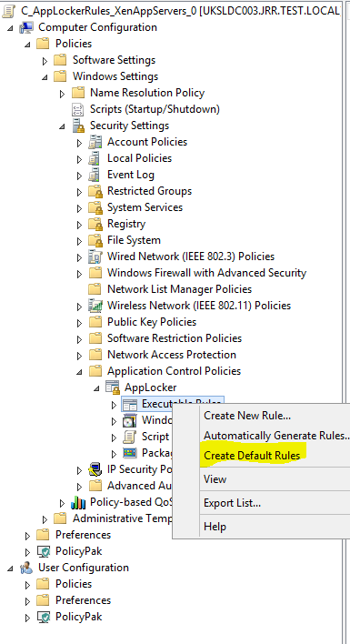Click the Policy-based QoS chart icon
This screenshot has width=350, height=644.
pyautogui.click(x=78, y=502)
